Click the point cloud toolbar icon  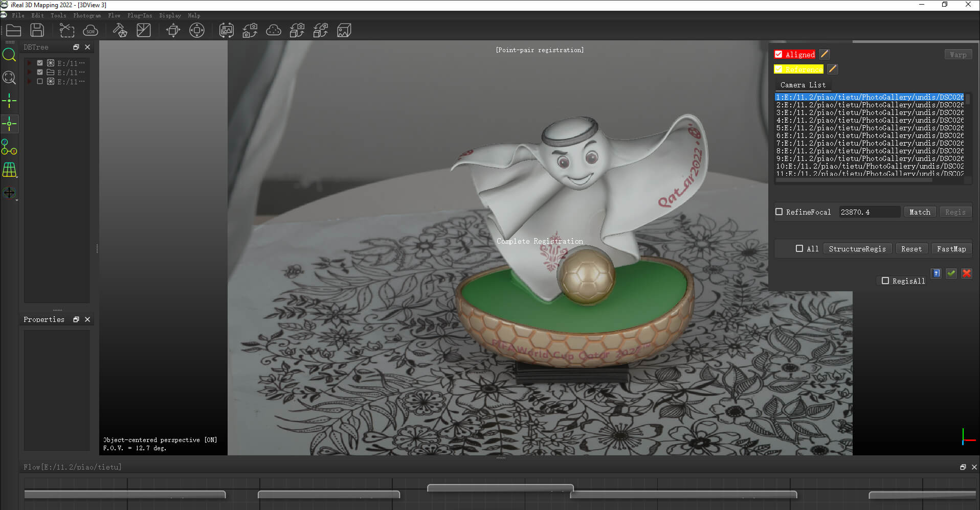pos(274,30)
